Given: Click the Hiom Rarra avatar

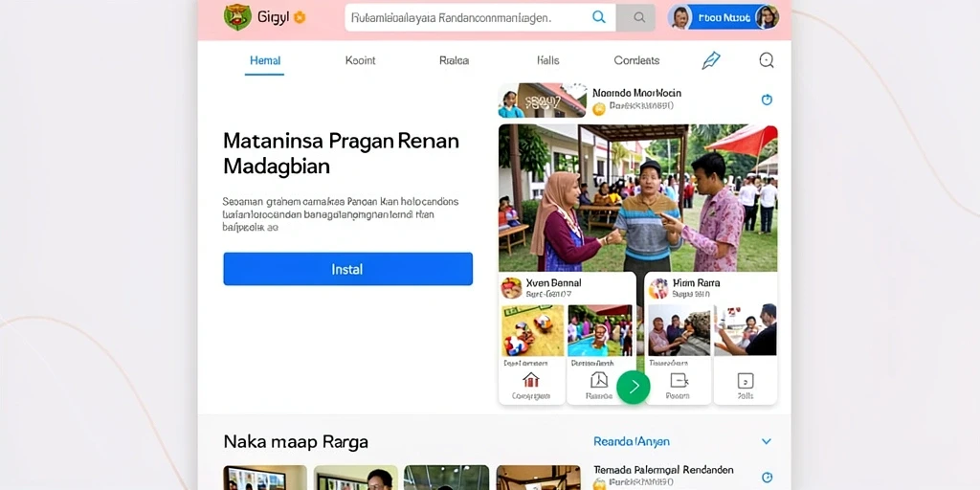Looking at the screenshot, I should [x=658, y=288].
